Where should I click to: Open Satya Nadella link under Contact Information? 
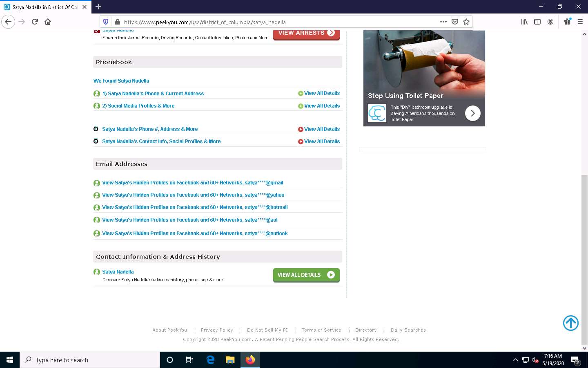coord(118,272)
